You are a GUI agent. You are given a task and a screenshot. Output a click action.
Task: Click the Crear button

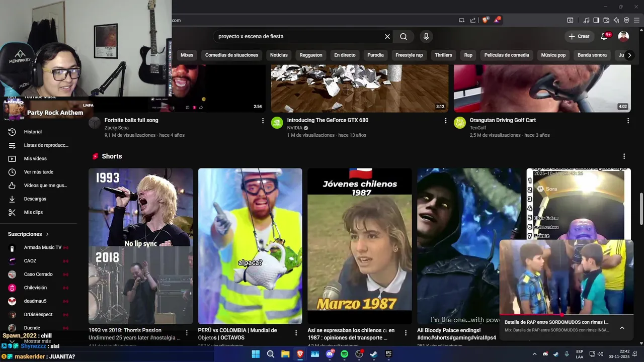579,36
